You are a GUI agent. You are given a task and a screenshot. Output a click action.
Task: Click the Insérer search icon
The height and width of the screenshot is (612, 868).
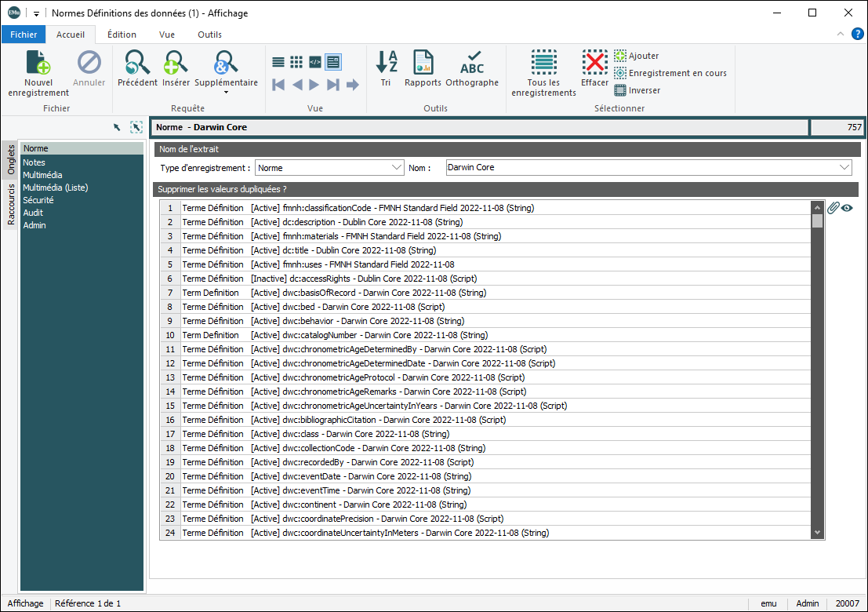pos(176,63)
